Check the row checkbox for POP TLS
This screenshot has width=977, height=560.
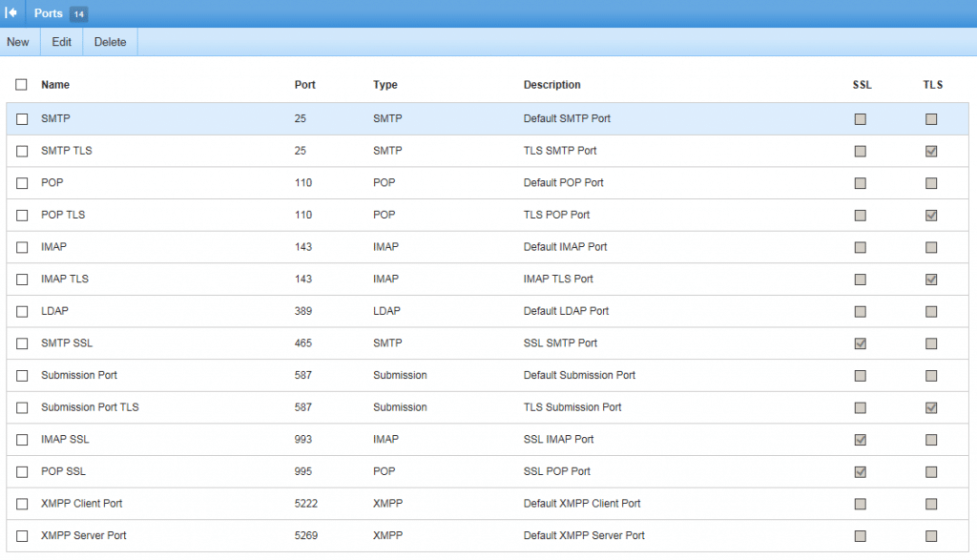click(x=21, y=215)
